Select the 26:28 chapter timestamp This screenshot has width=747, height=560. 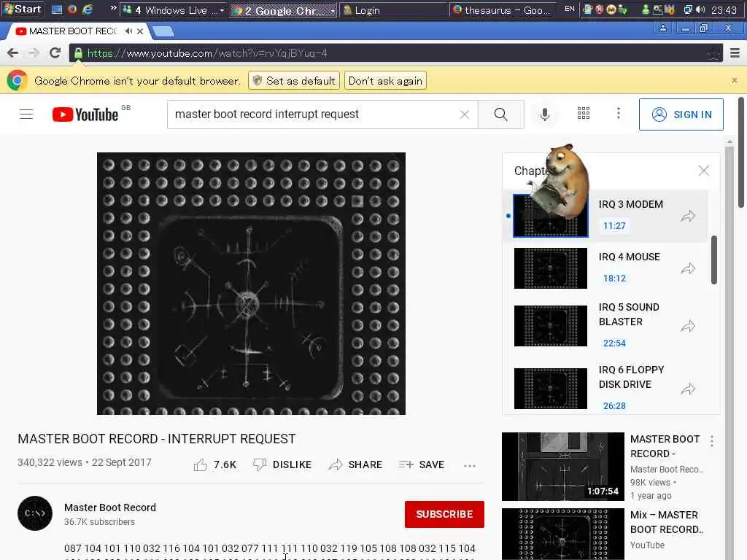614,405
